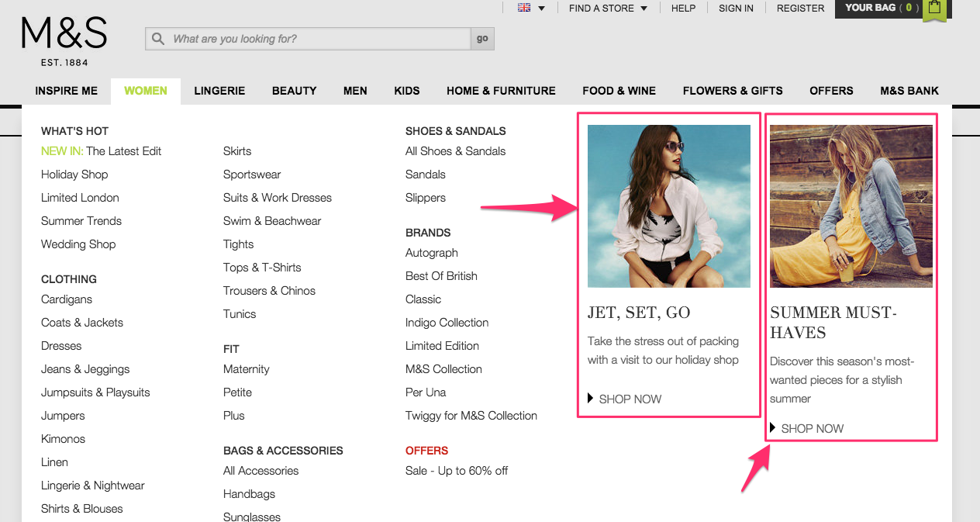
Task: Choose Petite fit
Action: [237, 392]
